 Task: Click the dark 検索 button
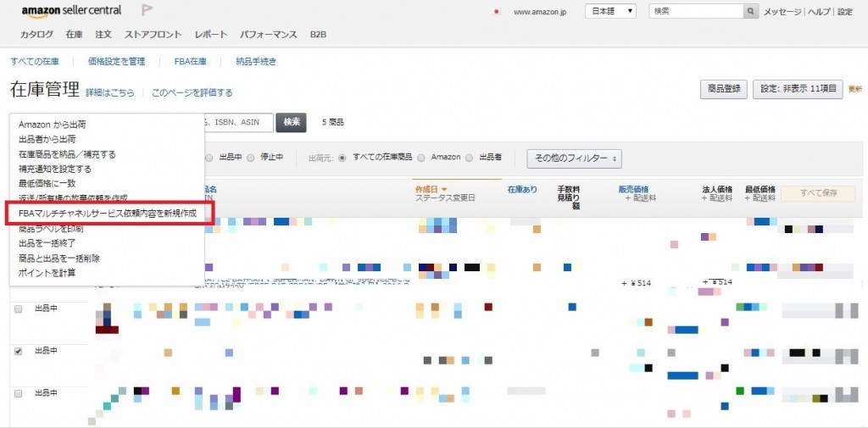(x=291, y=123)
